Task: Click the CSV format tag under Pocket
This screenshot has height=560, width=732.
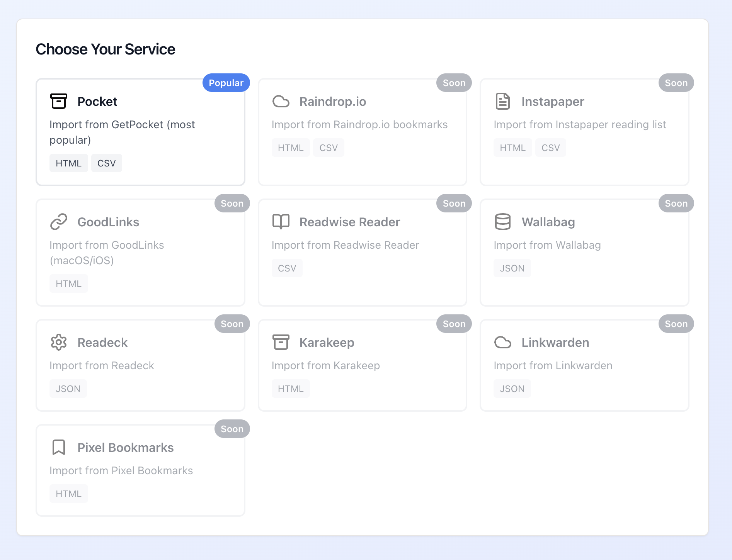Action: (107, 163)
